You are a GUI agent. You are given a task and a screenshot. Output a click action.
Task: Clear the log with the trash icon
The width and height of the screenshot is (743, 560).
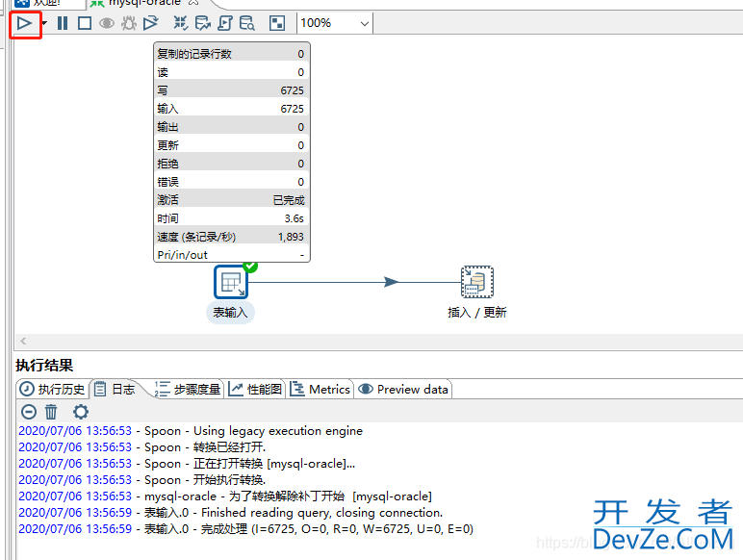pyautogui.click(x=51, y=412)
